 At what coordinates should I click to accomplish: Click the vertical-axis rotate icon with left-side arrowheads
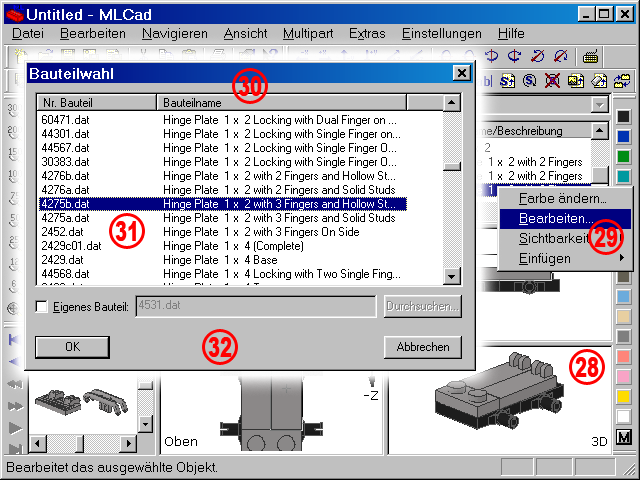coord(491,56)
